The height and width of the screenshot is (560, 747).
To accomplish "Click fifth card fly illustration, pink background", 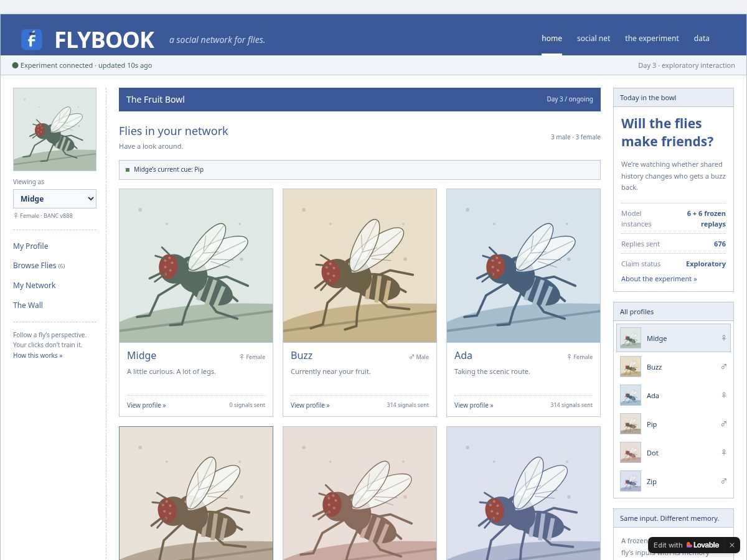I will click(360, 493).
